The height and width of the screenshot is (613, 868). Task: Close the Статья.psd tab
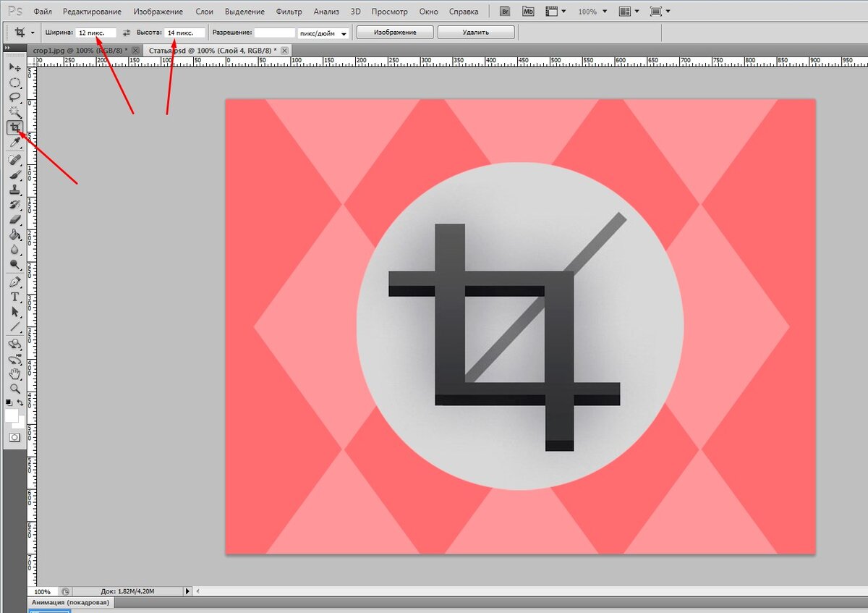point(284,50)
